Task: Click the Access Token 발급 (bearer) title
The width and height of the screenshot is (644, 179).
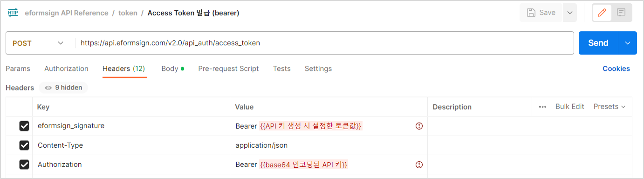Action: pos(193,13)
